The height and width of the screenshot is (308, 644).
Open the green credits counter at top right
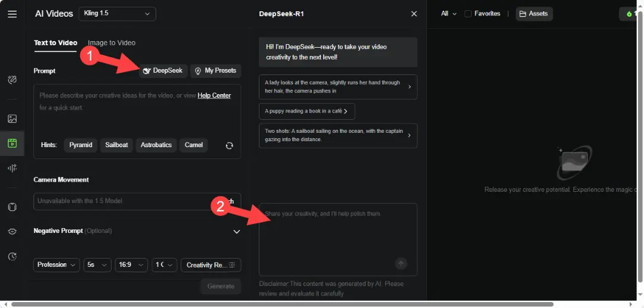pos(630,14)
